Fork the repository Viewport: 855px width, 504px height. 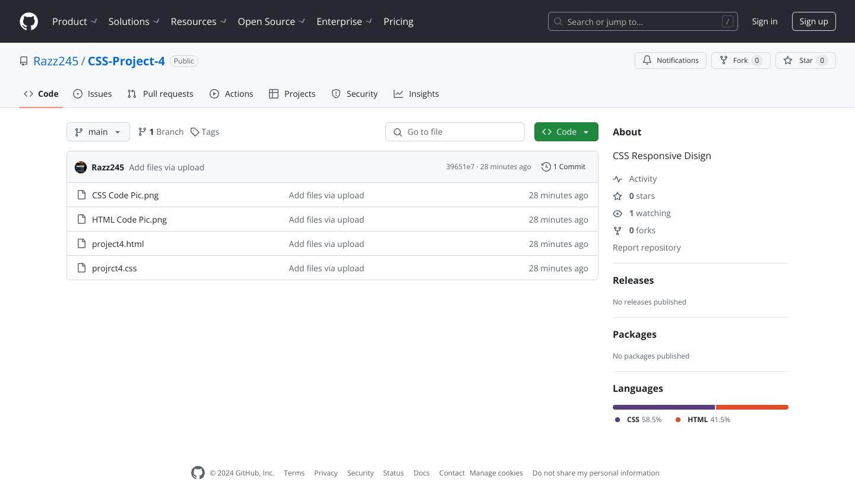[x=740, y=61]
